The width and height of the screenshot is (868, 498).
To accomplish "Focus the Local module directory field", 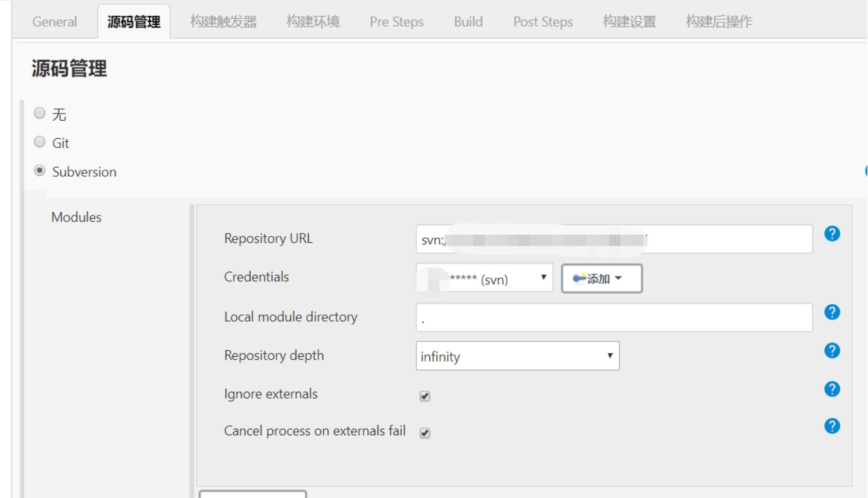I will [x=614, y=318].
